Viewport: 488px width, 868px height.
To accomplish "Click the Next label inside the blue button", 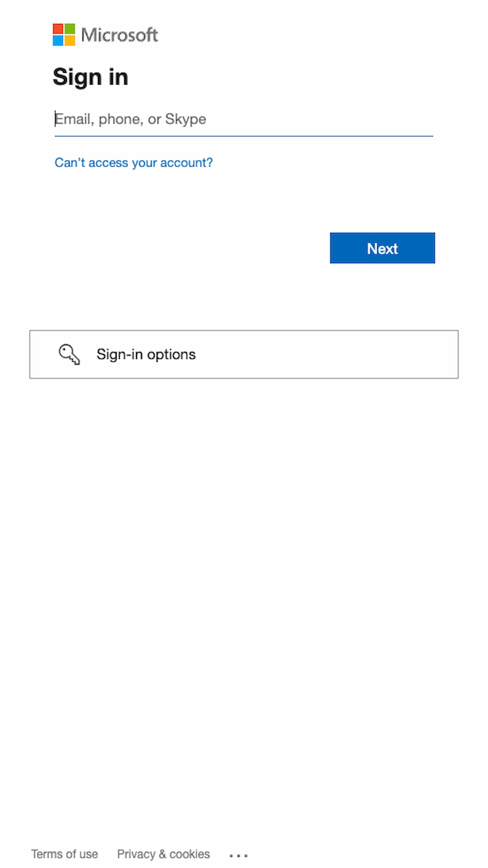I will coord(382,248).
